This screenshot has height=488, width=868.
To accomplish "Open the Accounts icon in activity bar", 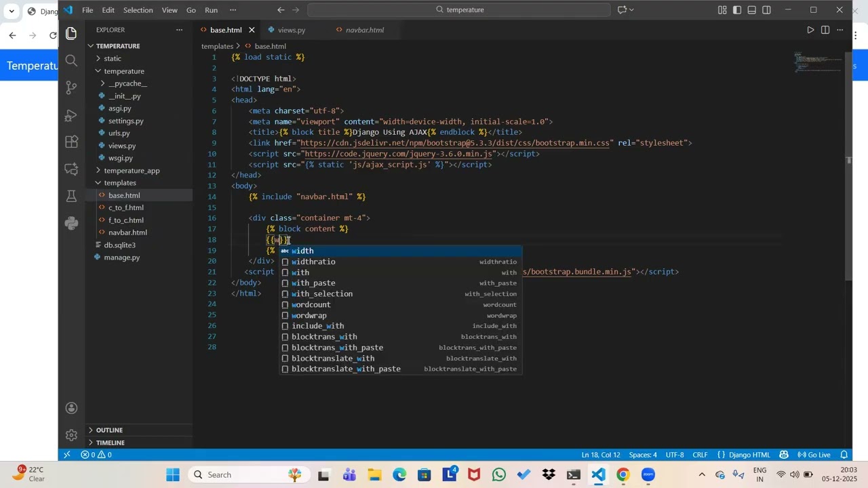I will tap(71, 408).
